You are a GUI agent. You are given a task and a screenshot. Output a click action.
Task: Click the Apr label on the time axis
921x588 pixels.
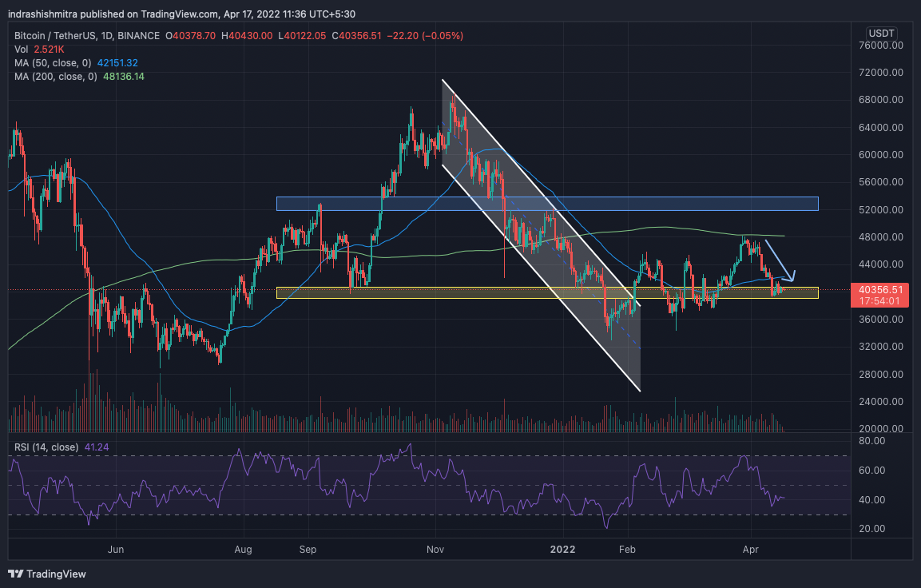[x=750, y=550]
